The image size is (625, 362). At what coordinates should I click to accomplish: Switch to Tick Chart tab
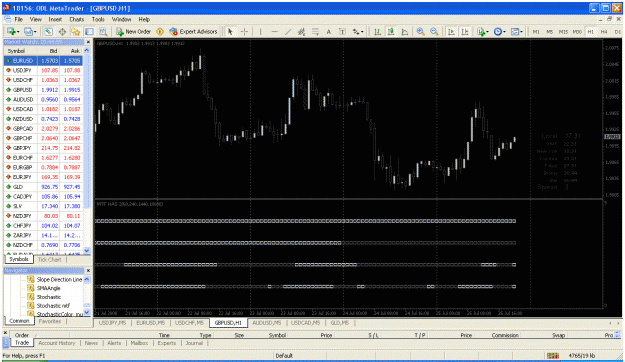pyautogui.click(x=49, y=260)
